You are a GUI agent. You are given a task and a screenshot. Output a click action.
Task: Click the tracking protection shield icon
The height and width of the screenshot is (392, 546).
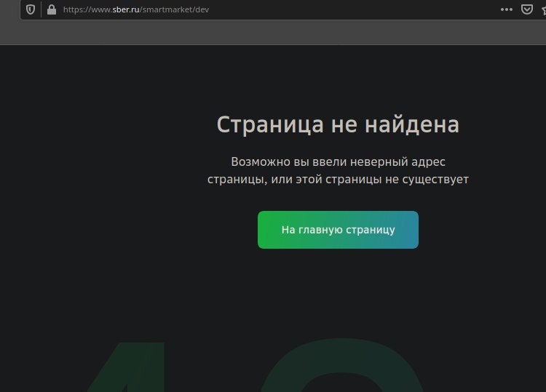coord(31,9)
